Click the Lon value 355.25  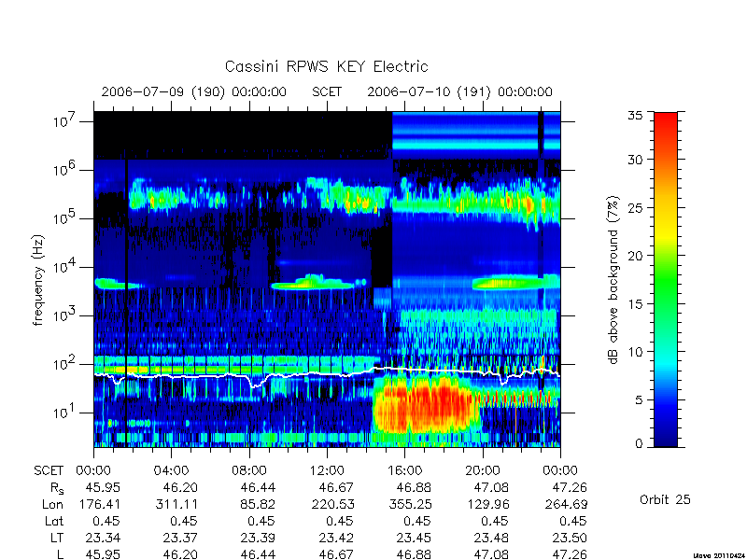coord(411,504)
